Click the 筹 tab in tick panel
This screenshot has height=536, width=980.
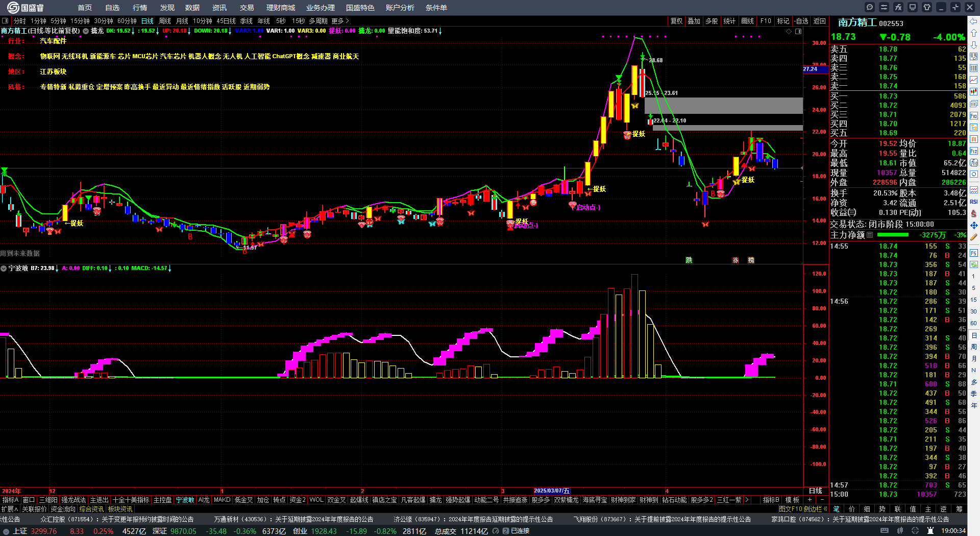point(960,509)
